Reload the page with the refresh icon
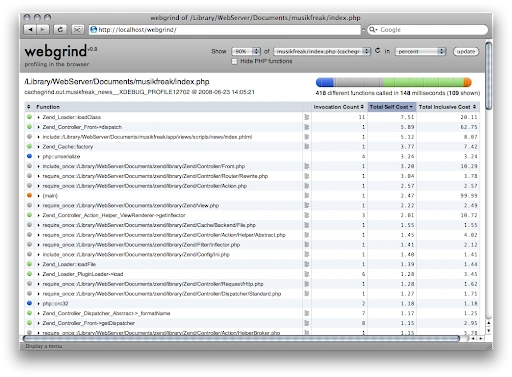The width and height of the screenshot is (512, 377). [x=60, y=30]
